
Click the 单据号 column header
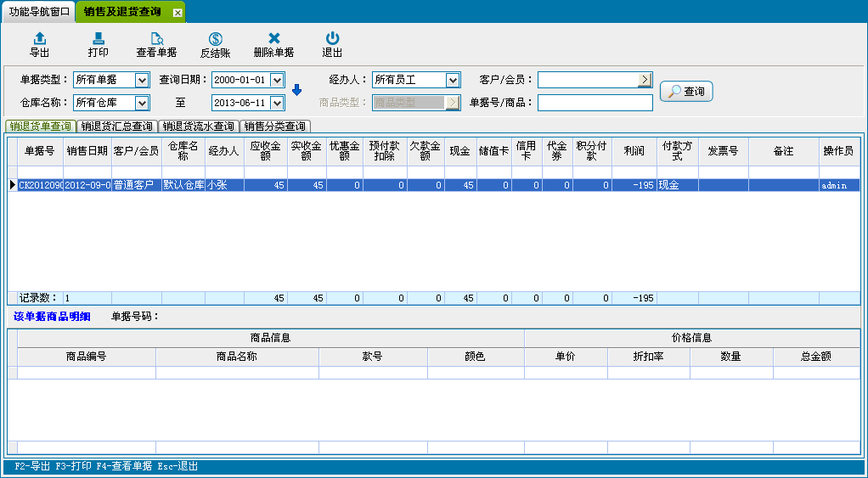pos(41,151)
